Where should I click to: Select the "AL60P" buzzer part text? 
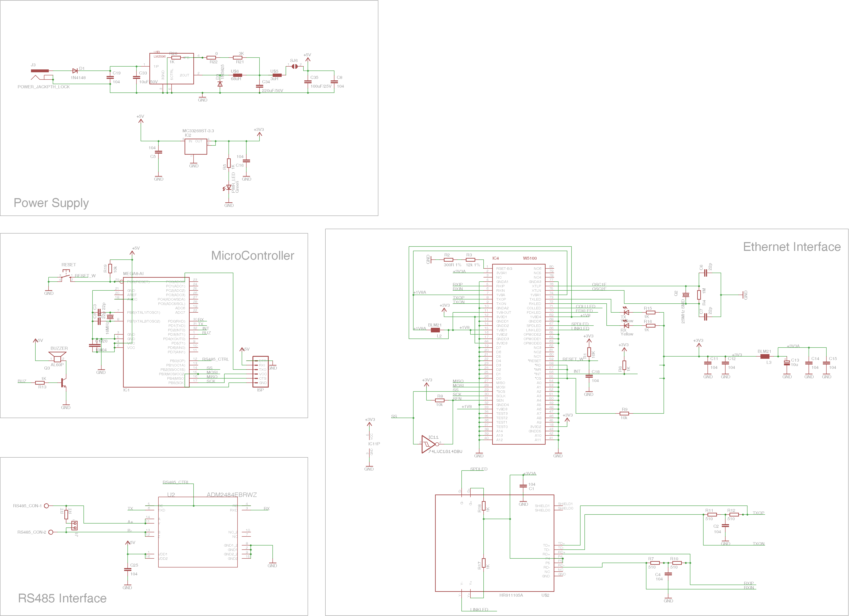[57, 365]
